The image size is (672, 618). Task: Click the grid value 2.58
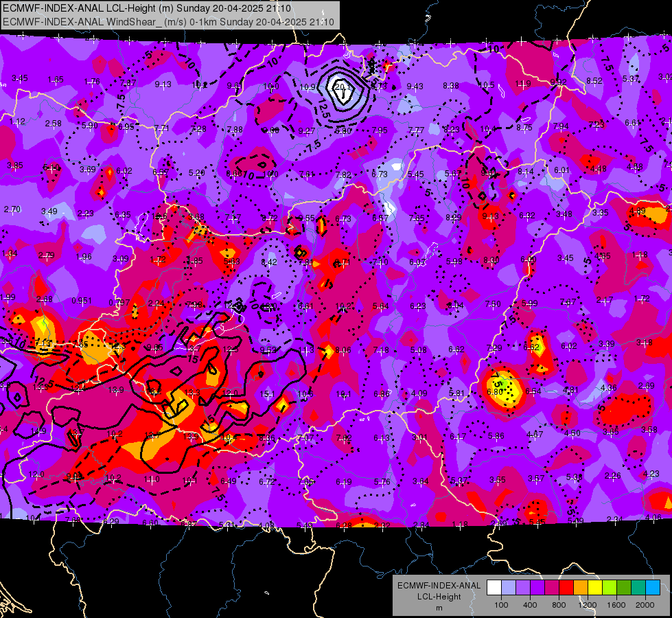pyautogui.click(x=53, y=124)
